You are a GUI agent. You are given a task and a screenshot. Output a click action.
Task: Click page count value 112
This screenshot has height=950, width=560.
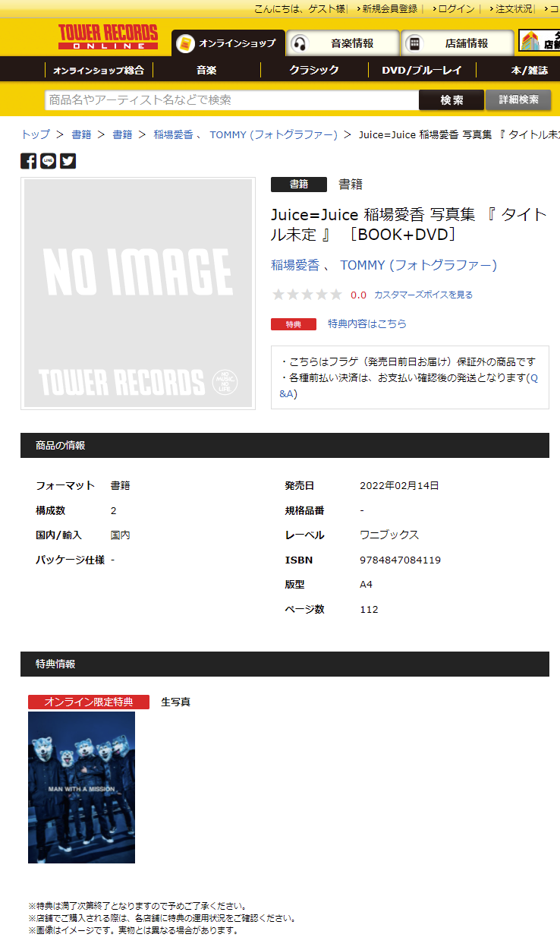click(x=369, y=610)
